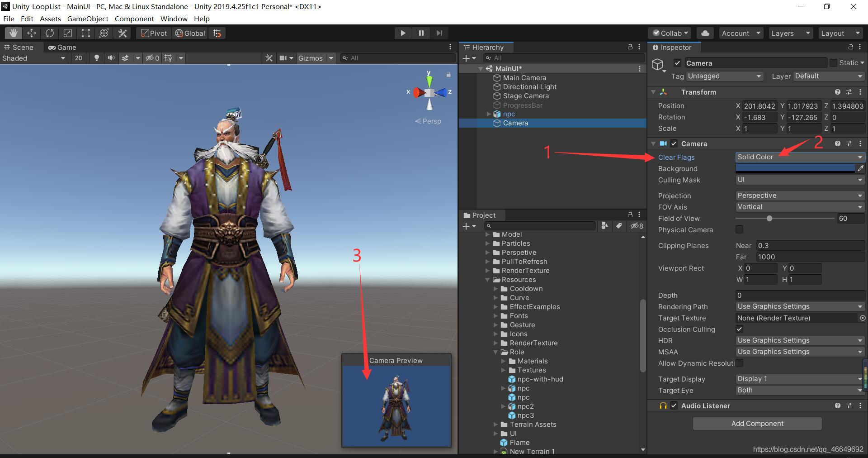Click the Field of View slider
The height and width of the screenshot is (458, 868).
785,219
